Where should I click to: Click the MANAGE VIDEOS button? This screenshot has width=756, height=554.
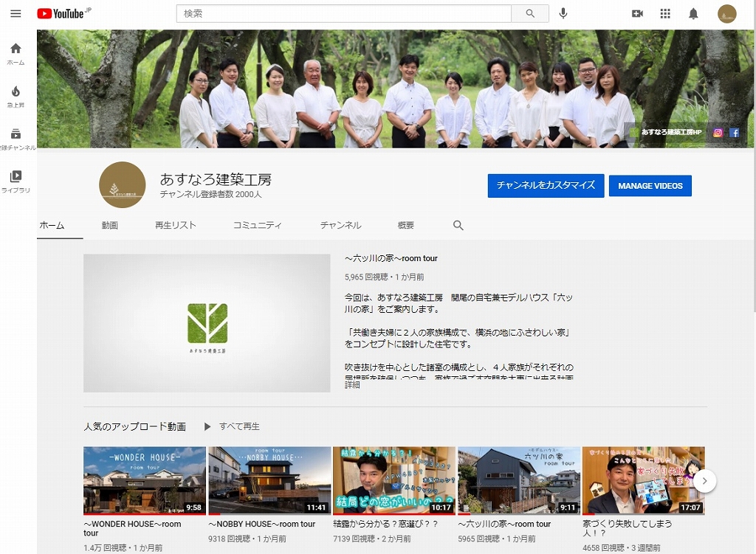650,186
